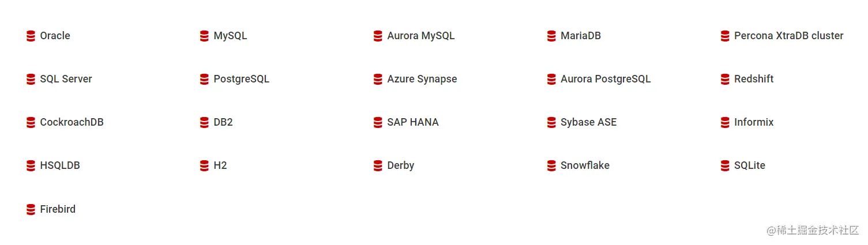Select the HSQLDB label

(x=60, y=165)
